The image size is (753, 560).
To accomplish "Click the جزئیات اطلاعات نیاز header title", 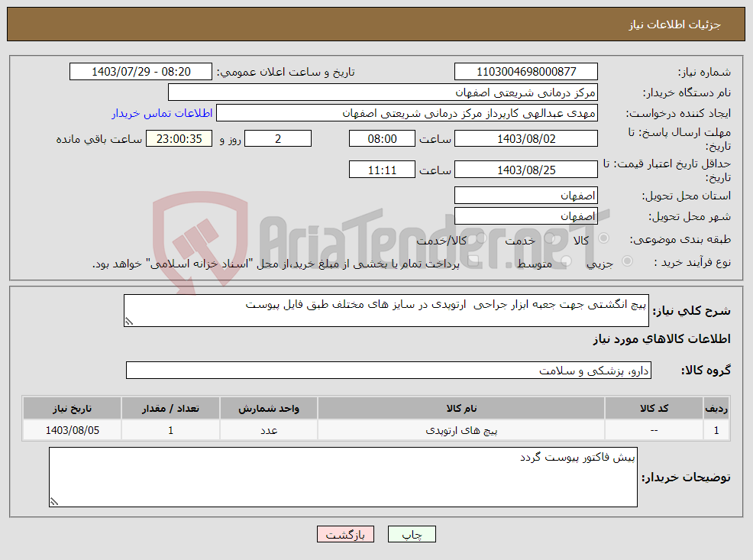I will tap(675, 24).
